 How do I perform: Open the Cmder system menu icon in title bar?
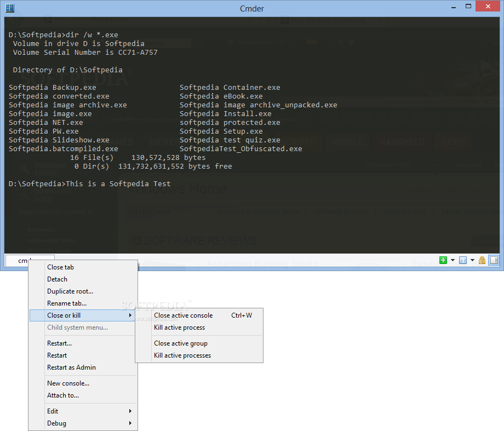coord(10,8)
